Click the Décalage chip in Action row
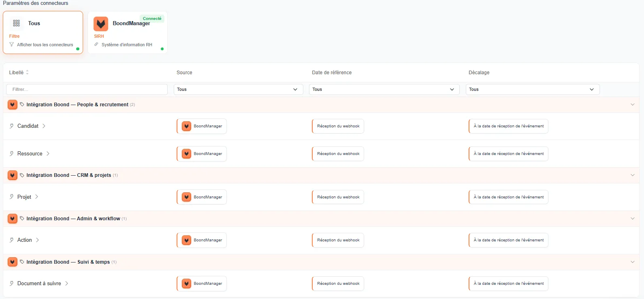644x299 pixels. [x=508, y=240]
